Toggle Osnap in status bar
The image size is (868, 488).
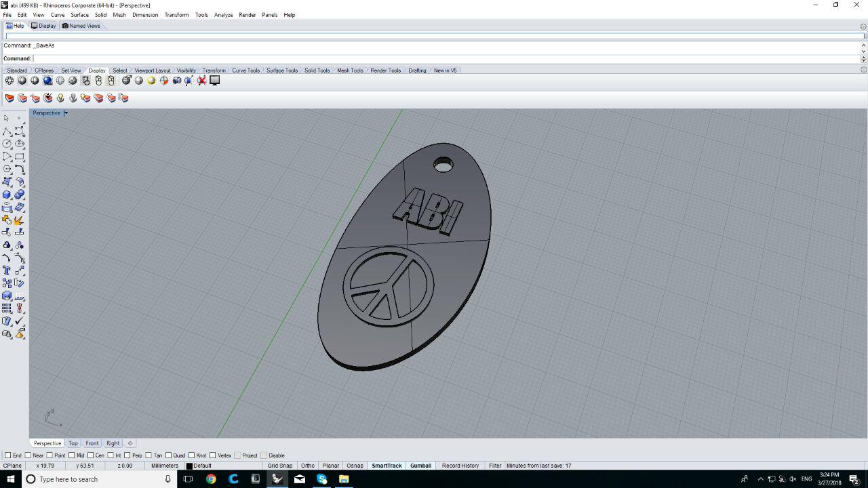click(355, 466)
